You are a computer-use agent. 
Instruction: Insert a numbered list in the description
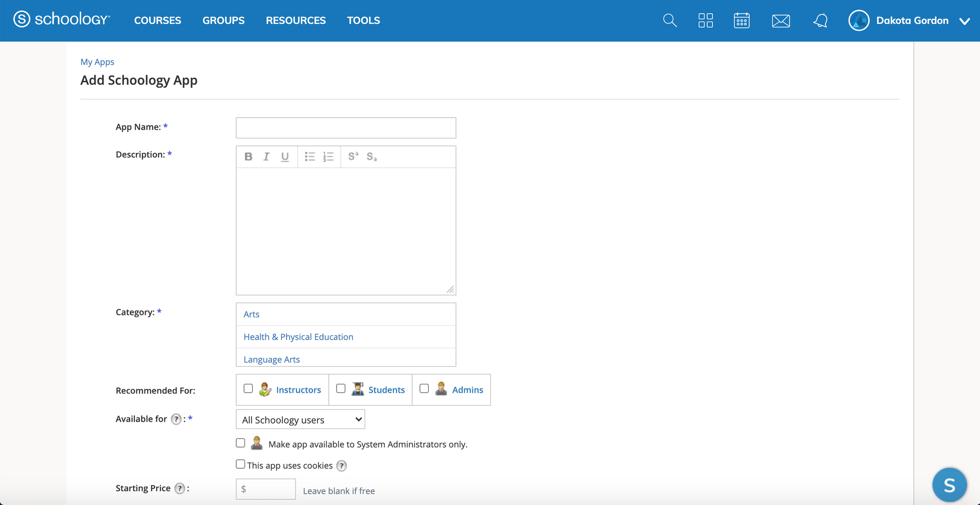[x=328, y=156]
